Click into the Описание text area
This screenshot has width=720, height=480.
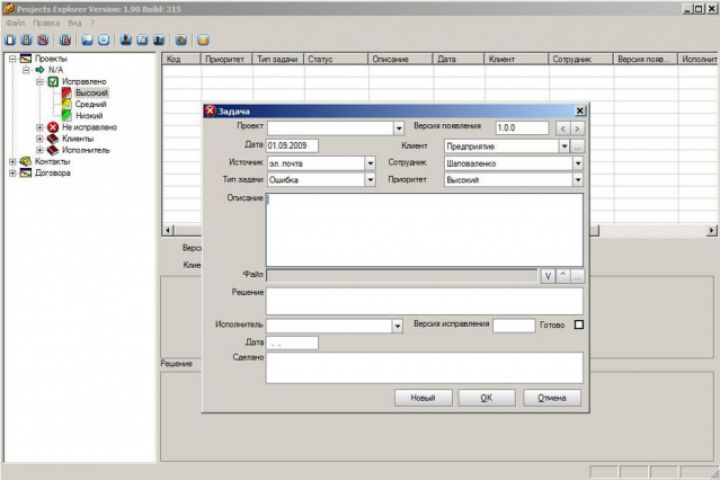click(425, 230)
